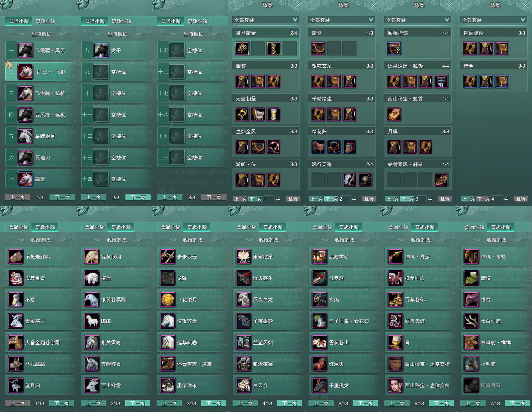Select 奇趣坐骑 tab in 4/13 collection panel

(x=273, y=227)
